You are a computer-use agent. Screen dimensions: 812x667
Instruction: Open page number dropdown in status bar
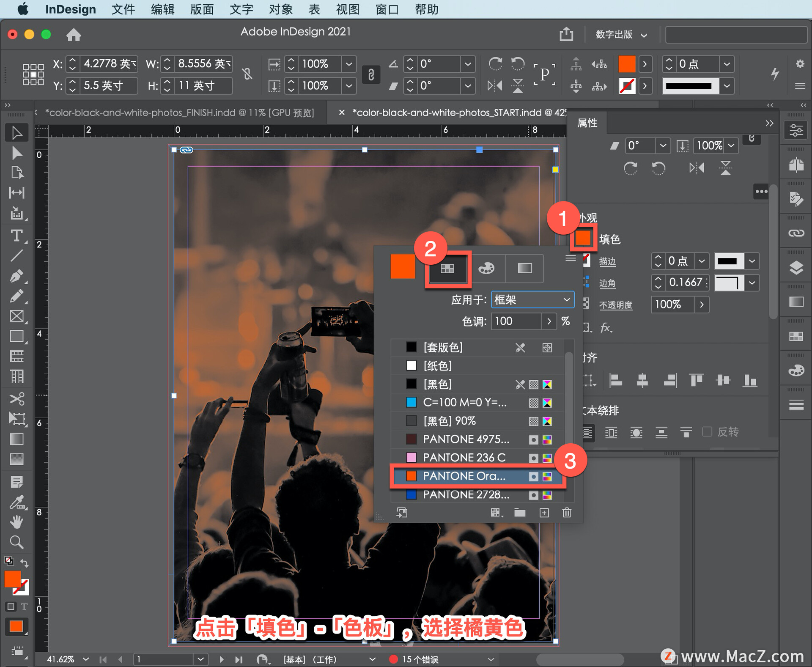point(201,659)
